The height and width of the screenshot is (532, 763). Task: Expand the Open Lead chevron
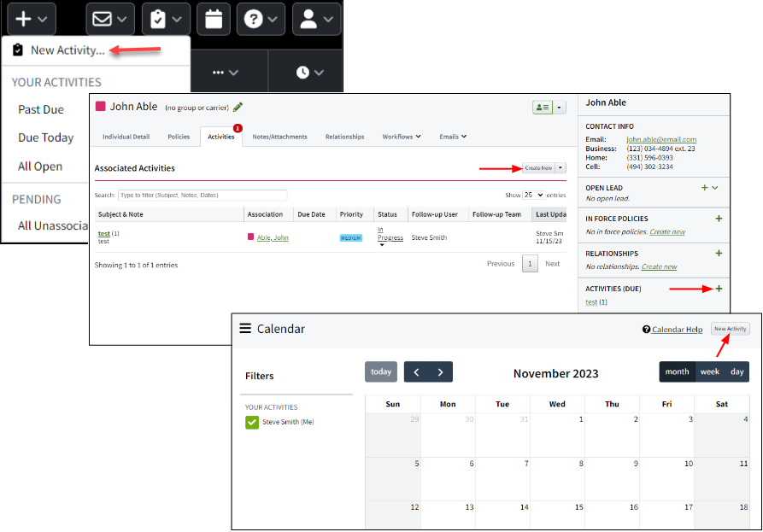tap(715, 188)
